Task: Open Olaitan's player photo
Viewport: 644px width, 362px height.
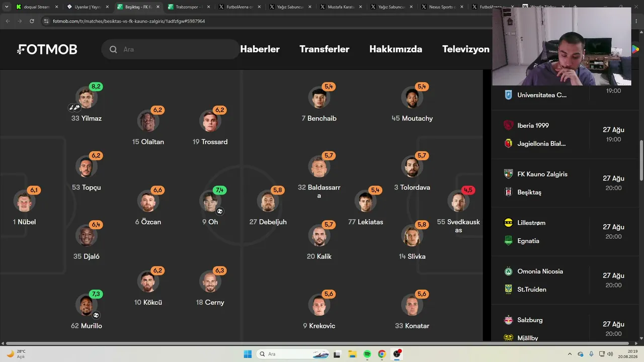Action: (148, 121)
